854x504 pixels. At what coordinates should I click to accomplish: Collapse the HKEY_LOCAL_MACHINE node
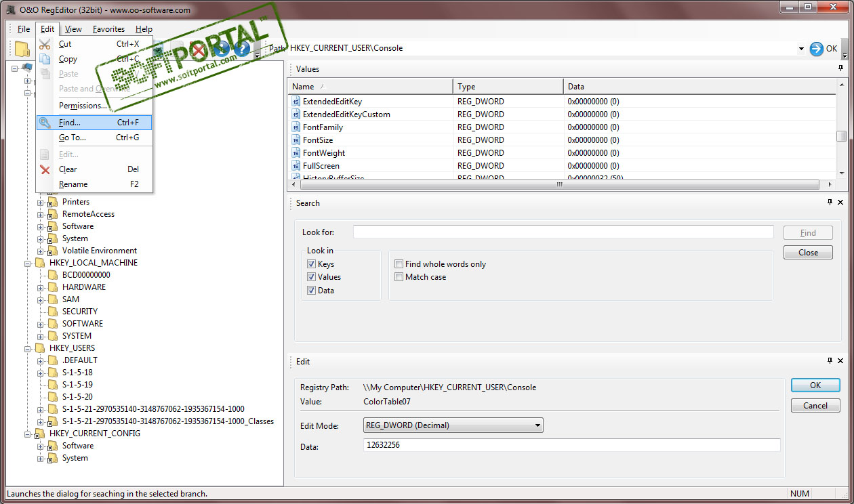click(28, 263)
